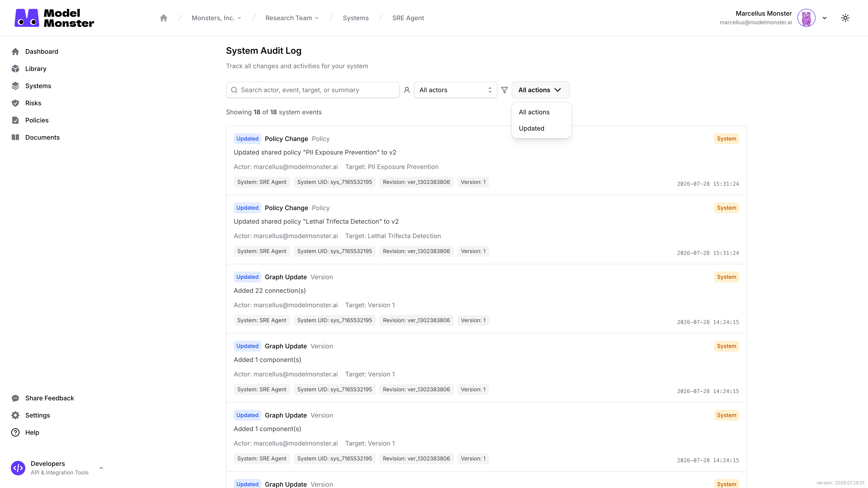Click version label 2026.07.29.01

pyautogui.click(x=840, y=483)
